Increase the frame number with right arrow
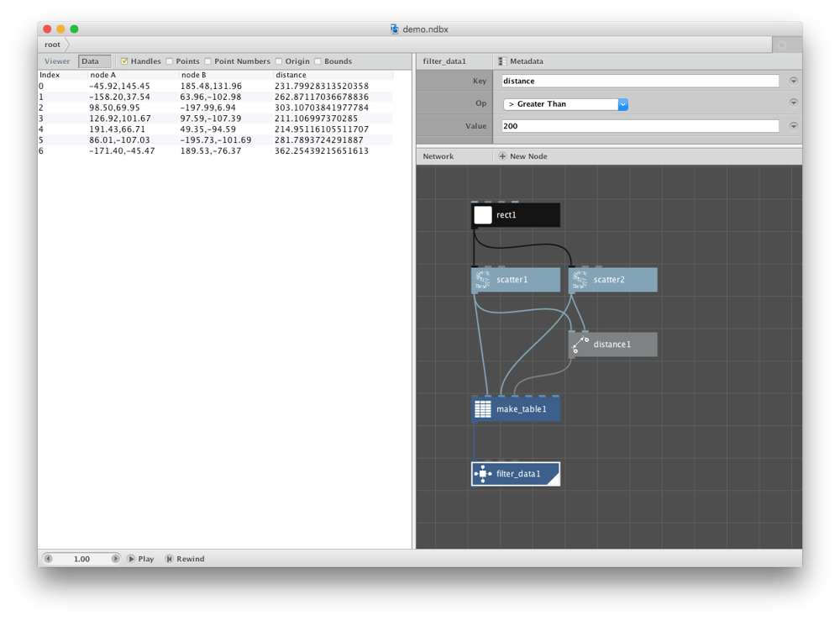840x621 pixels. pos(115,559)
